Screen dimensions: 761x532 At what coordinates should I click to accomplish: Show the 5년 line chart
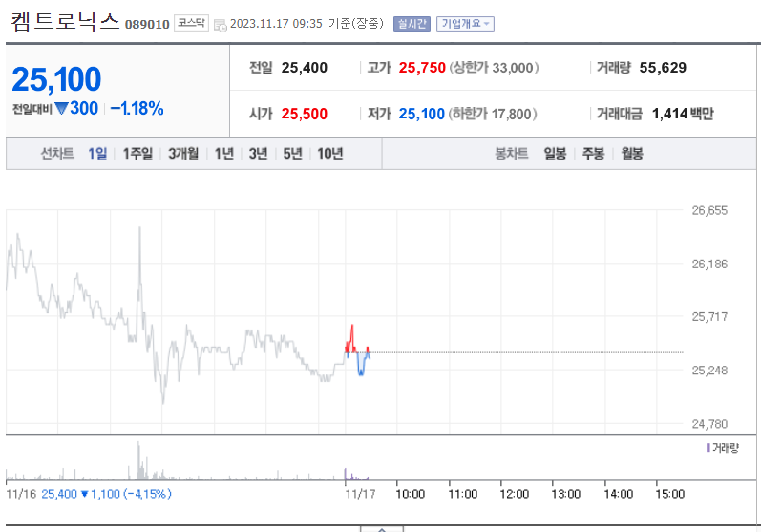click(x=292, y=154)
